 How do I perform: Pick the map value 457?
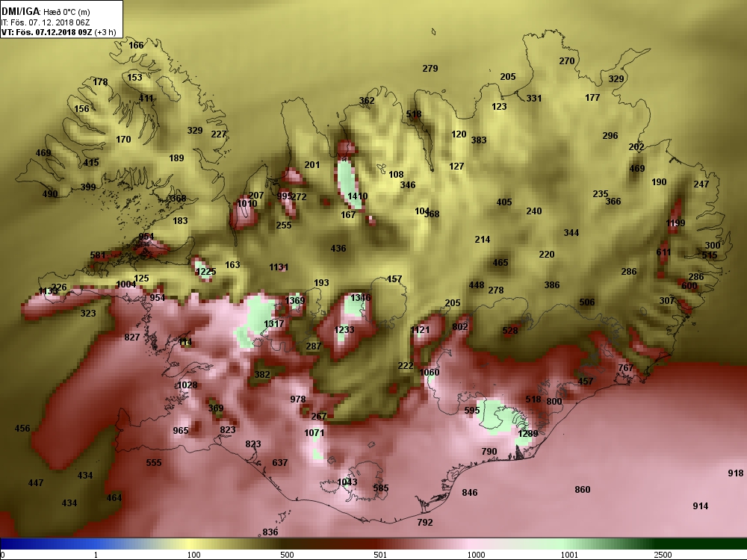coord(585,382)
